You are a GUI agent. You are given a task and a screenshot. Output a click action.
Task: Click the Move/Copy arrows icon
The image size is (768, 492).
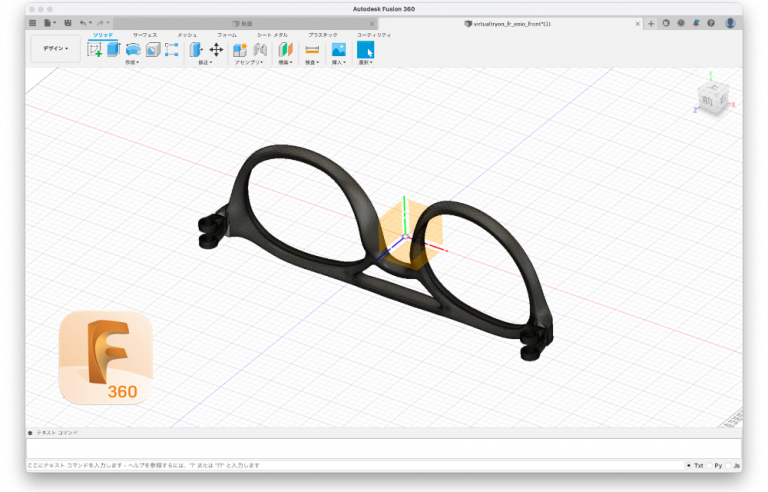click(216, 49)
